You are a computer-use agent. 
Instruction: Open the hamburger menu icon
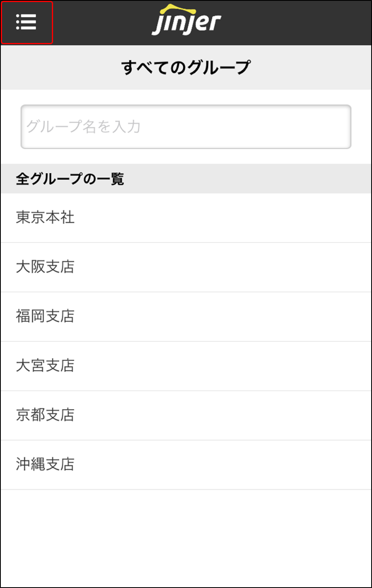26,22
